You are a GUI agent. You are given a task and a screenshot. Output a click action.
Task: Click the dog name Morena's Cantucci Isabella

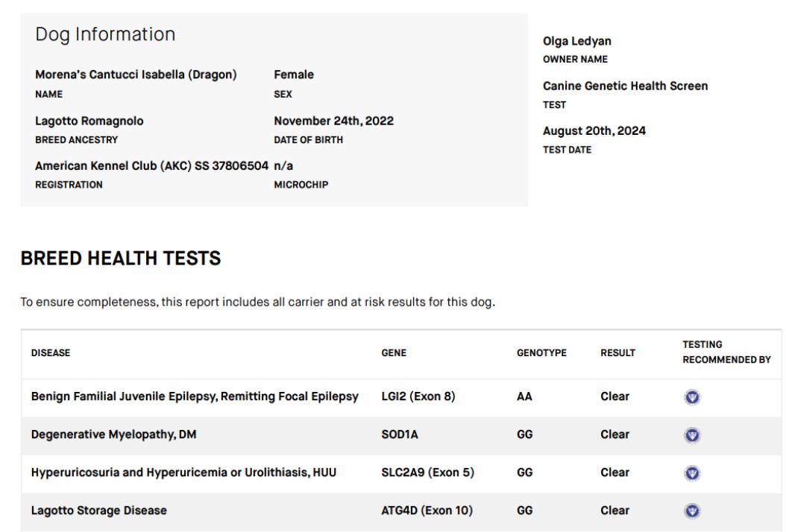pos(136,75)
